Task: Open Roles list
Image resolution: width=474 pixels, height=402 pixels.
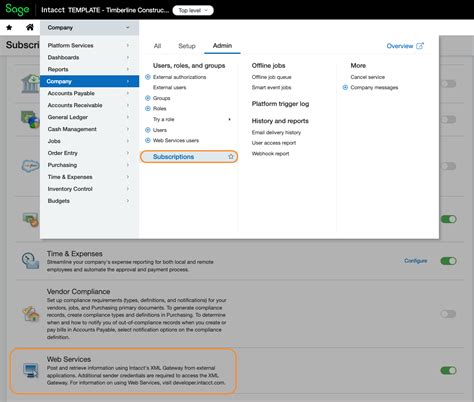Action: pos(159,108)
